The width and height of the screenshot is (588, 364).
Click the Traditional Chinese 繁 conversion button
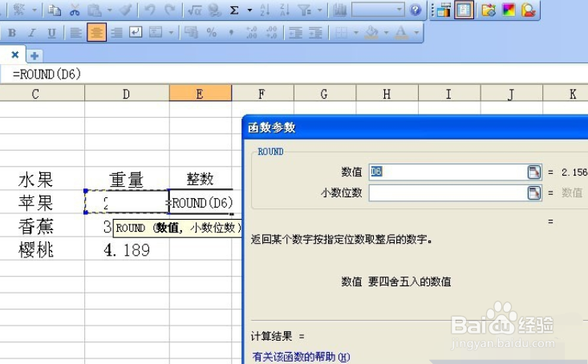(18, 10)
